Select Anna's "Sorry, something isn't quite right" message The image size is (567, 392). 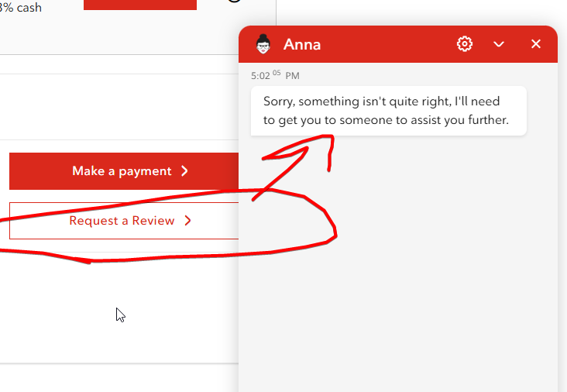388,111
